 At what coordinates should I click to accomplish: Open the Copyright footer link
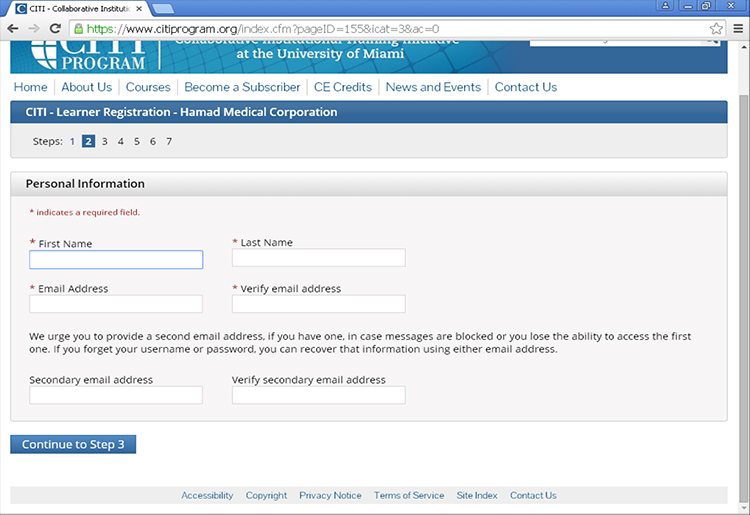(266, 495)
